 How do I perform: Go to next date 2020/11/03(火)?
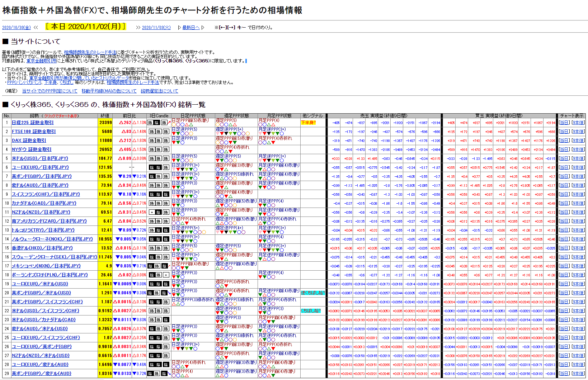pyautogui.click(x=156, y=28)
